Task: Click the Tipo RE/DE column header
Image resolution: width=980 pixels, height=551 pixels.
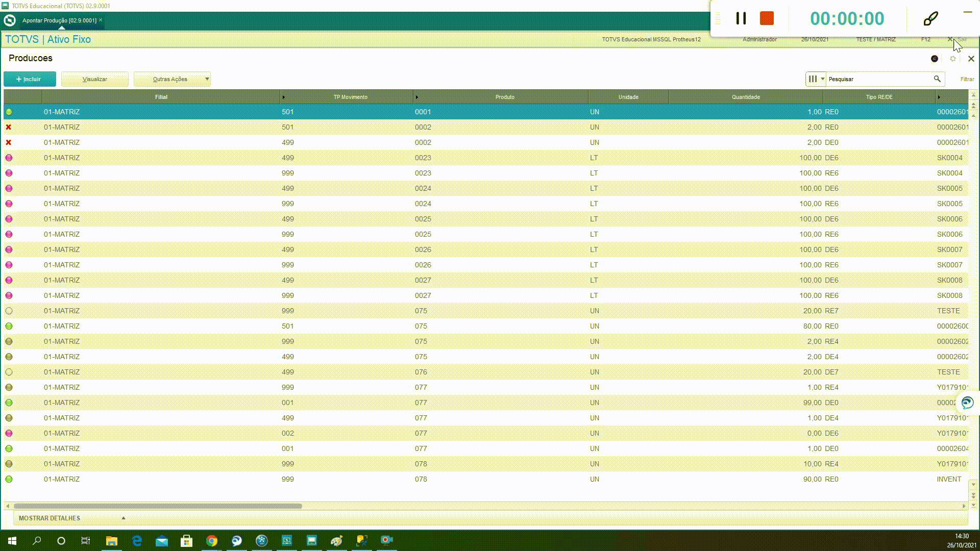Action: pos(879,97)
